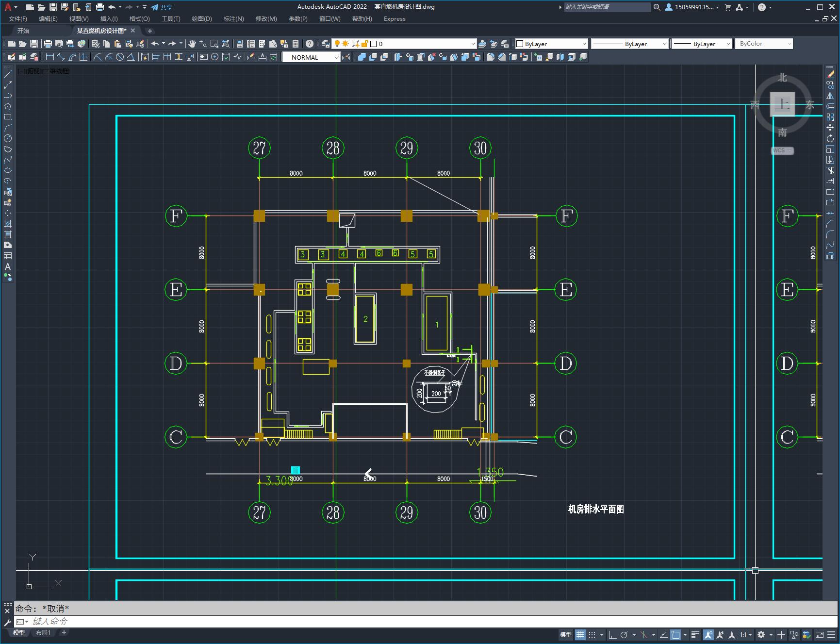Open the AutoCAD application menu logo
The width and height of the screenshot is (840, 644).
click(8, 7)
